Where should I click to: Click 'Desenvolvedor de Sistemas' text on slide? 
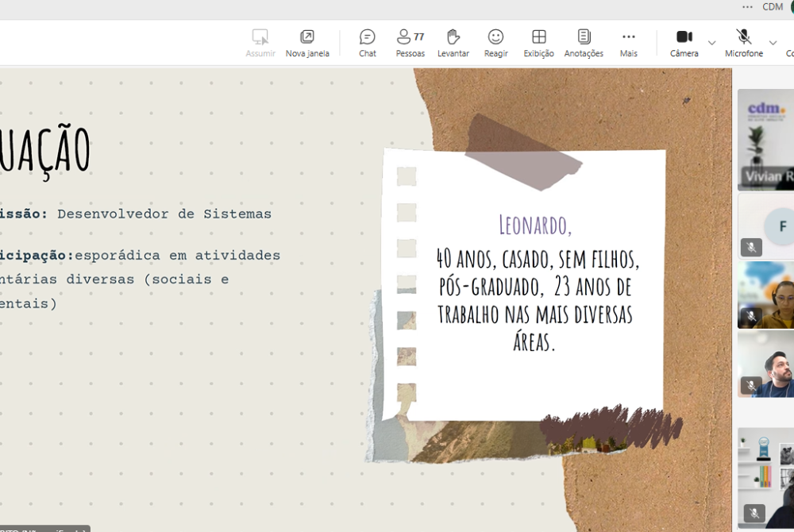[x=164, y=214]
